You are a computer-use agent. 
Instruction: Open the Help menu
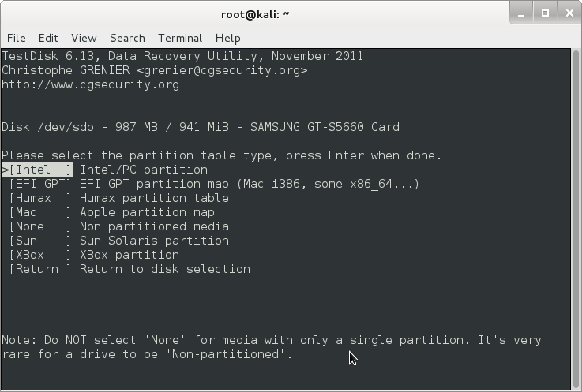coord(228,38)
